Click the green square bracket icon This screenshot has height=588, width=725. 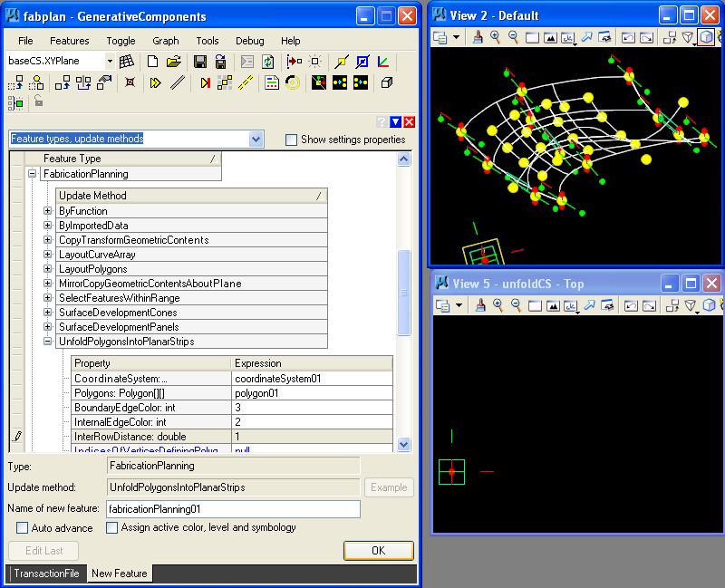click(x=15, y=102)
